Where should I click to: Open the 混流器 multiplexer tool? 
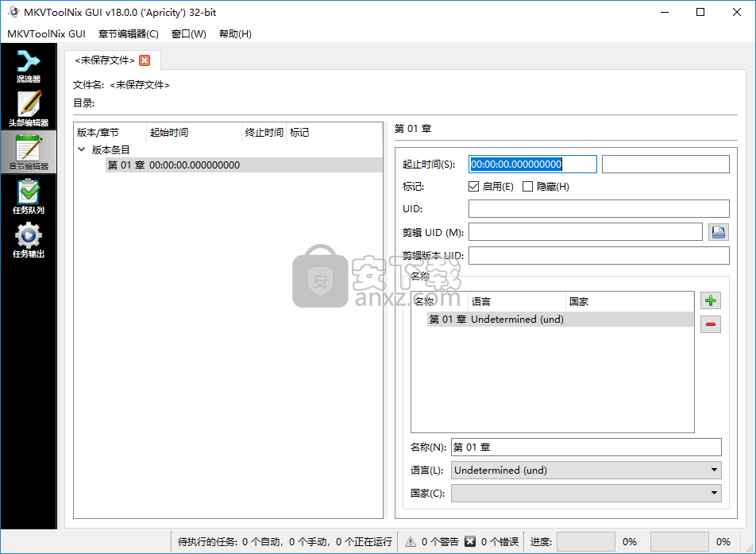pos(29,66)
